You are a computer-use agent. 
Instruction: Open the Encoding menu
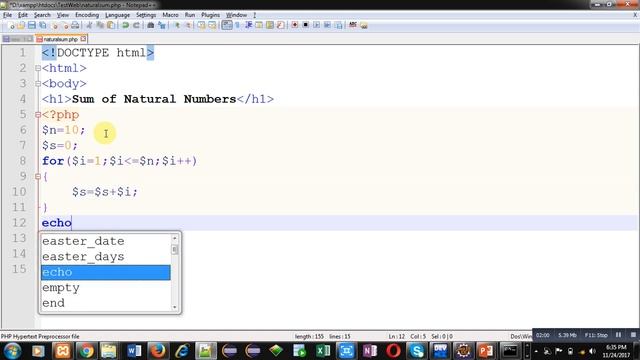point(87,15)
